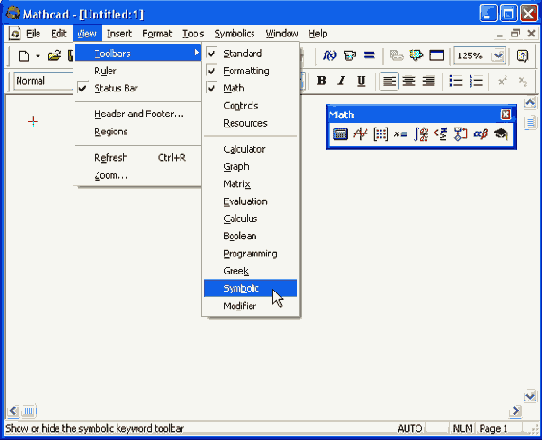Image resolution: width=542 pixels, height=440 pixels.
Task: Open the Calculator palette from the Math toolbar
Action: tap(340, 134)
